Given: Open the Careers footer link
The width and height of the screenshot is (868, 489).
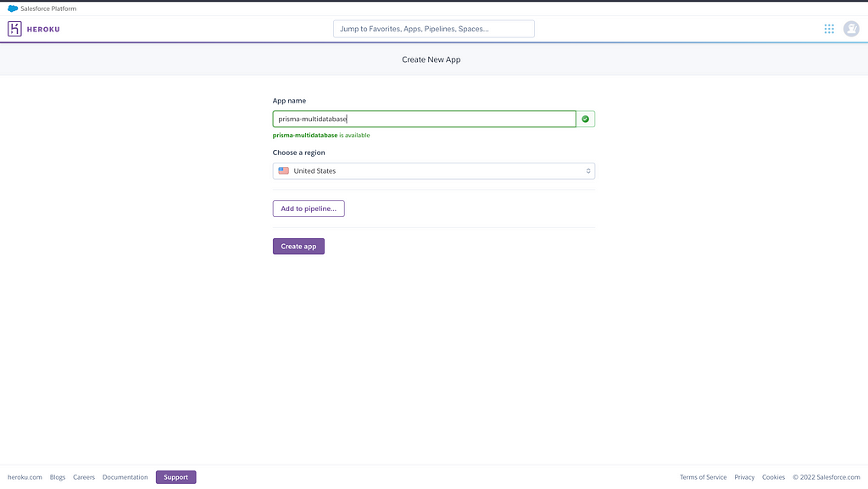Looking at the screenshot, I should coord(84,477).
